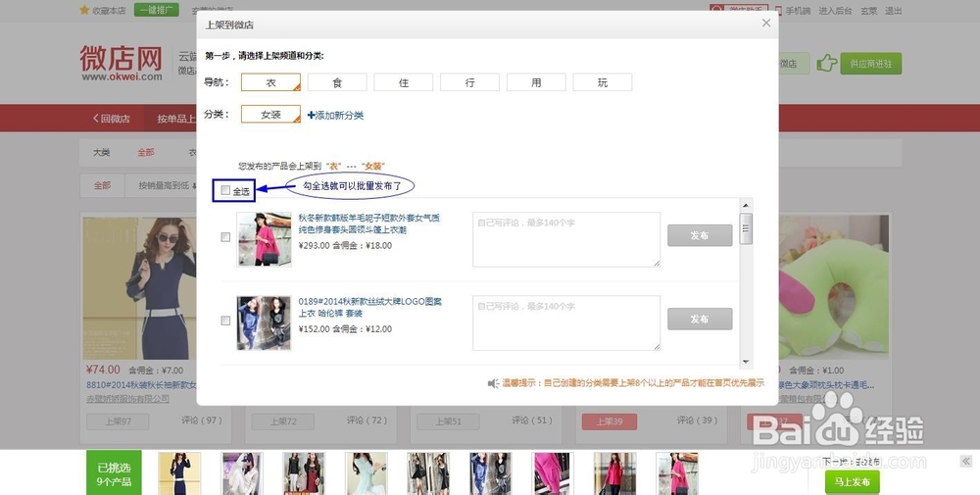Select the red-black top thumbnail in the bottom bar

tap(304, 473)
